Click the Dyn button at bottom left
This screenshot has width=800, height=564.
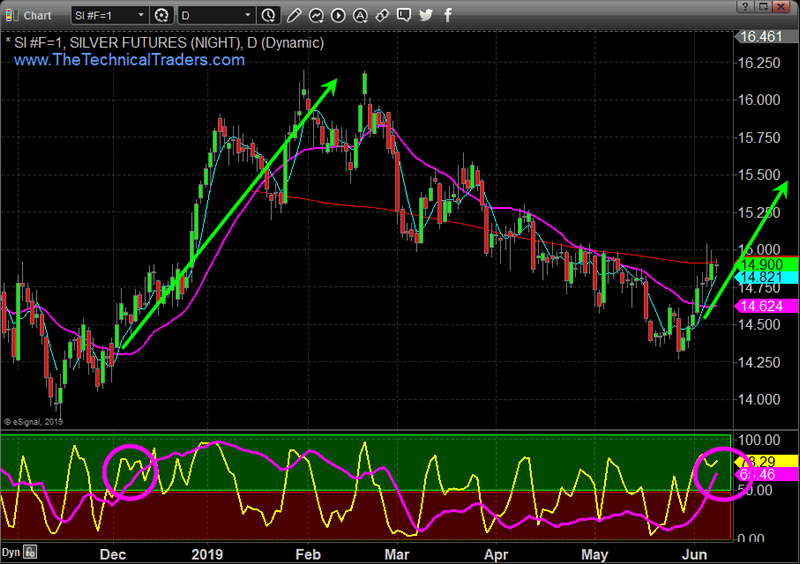point(10,551)
